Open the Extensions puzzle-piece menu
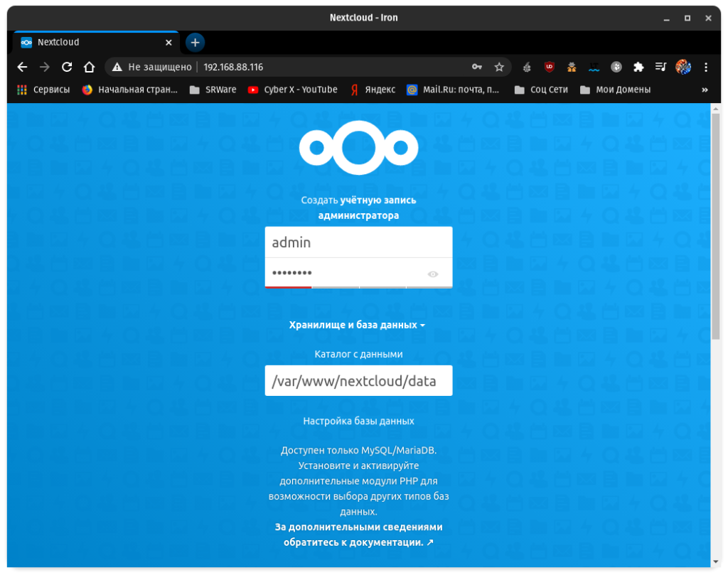Viewport: 728px width, 575px height. pos(638,67)
